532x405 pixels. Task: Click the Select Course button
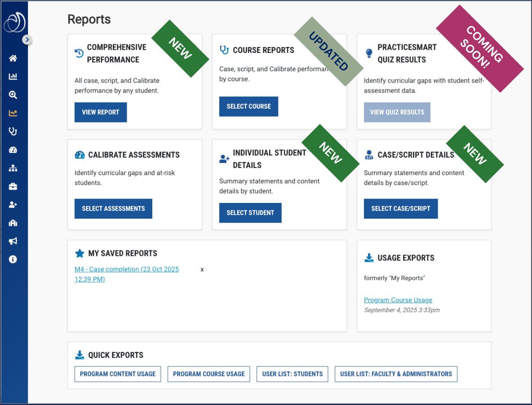tap(248, 106)
